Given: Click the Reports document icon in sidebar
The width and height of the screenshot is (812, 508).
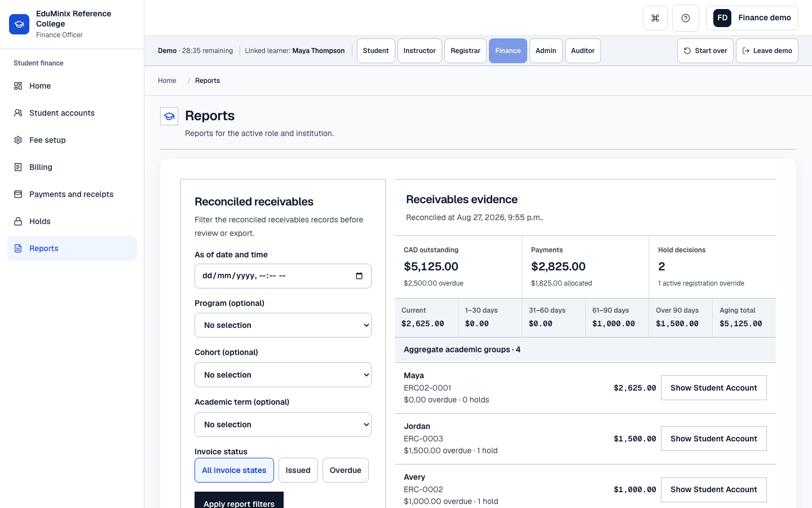Looking at the screenshot, I should coord(18,248).
